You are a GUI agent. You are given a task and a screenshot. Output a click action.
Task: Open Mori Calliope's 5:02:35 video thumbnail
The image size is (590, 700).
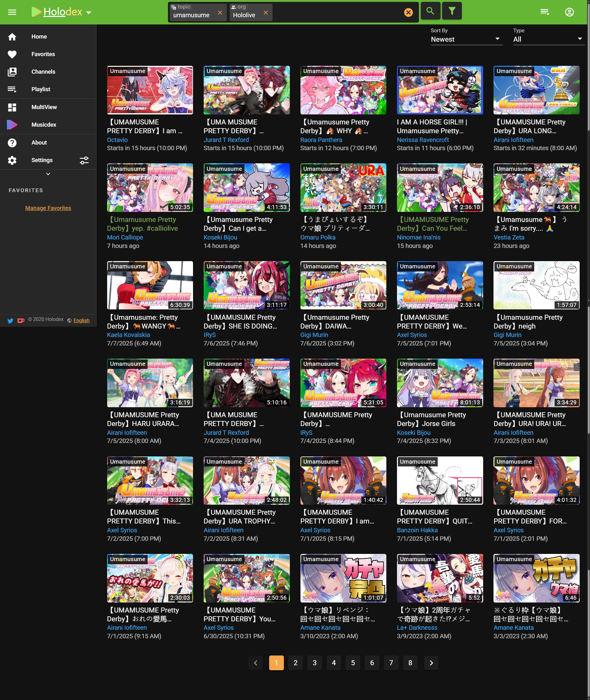pyautogui.click(x=150, y=188)
